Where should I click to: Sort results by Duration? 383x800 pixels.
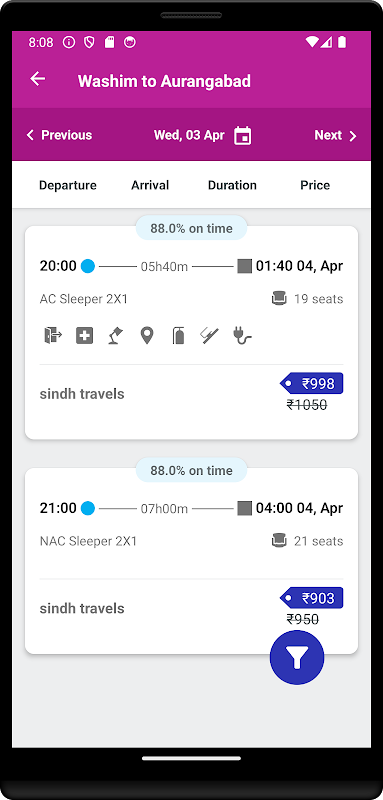[x=232, y=185]
